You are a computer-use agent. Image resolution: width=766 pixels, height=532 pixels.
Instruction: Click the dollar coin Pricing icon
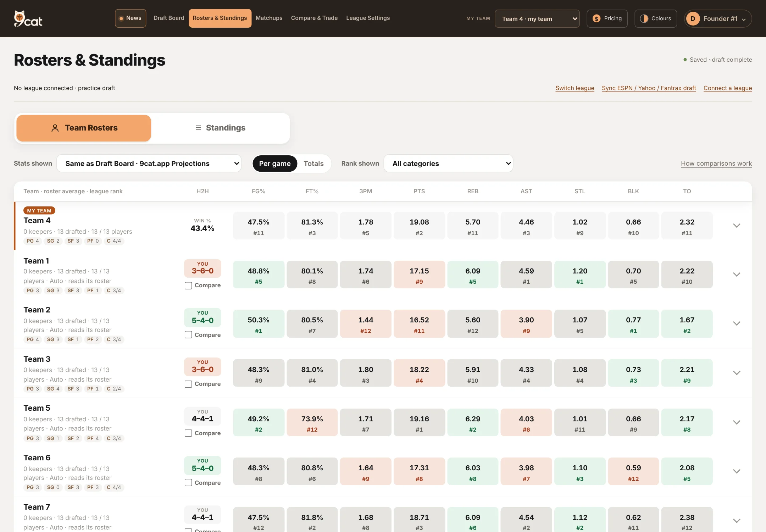pyautogui.click(x=596, y=18)
